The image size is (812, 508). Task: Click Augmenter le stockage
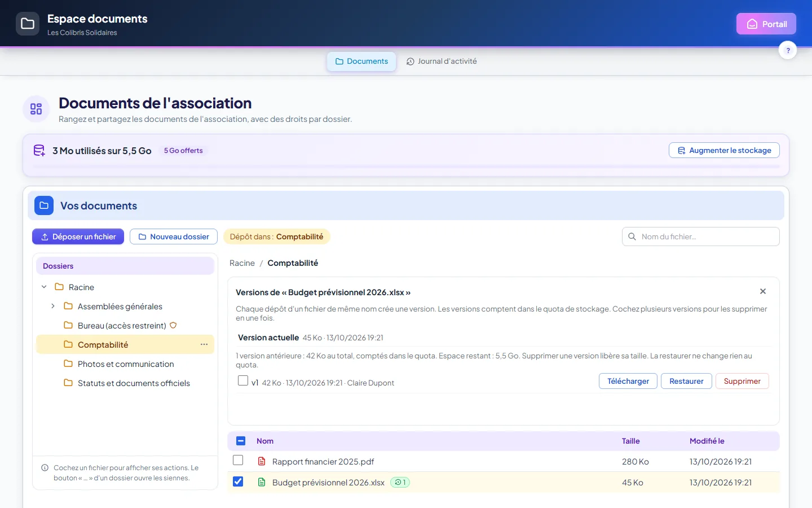pyautogui.click(x=724, y=150)
